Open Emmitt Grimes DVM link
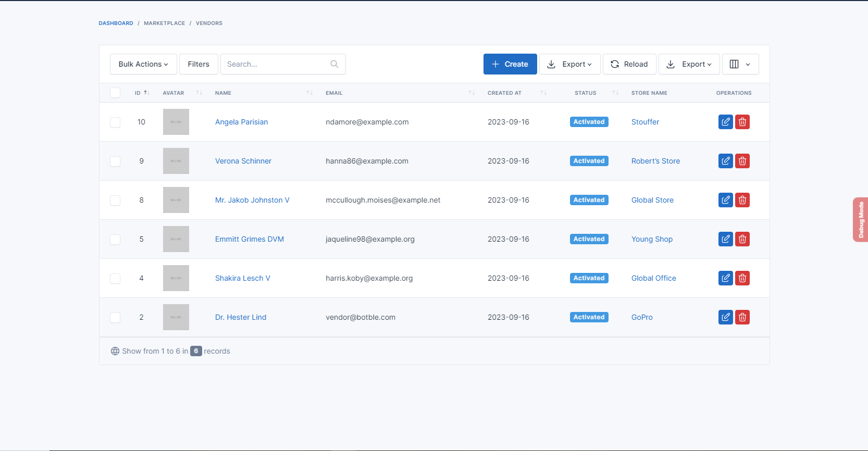 250,239
